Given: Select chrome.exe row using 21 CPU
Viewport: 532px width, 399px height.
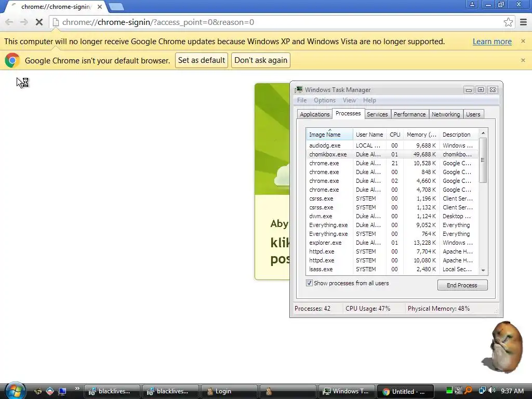Looking at the screenshot, I should click(392, 163).
